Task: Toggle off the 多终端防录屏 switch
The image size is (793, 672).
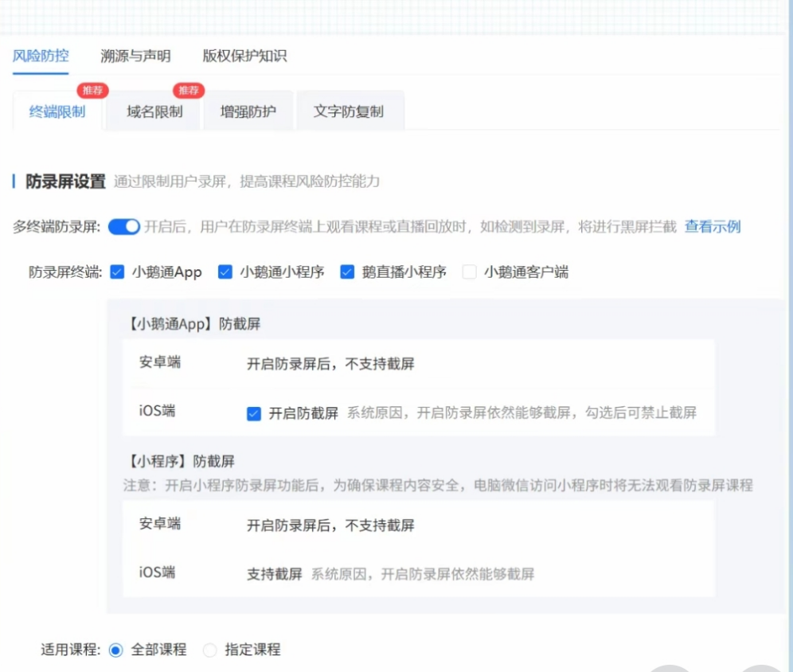Action: (123, 227)
